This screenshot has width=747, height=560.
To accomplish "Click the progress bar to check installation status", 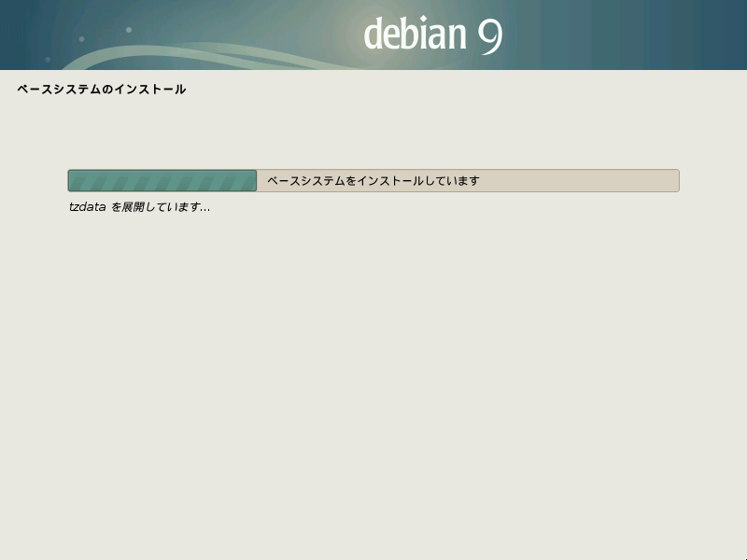I will 373,180.
